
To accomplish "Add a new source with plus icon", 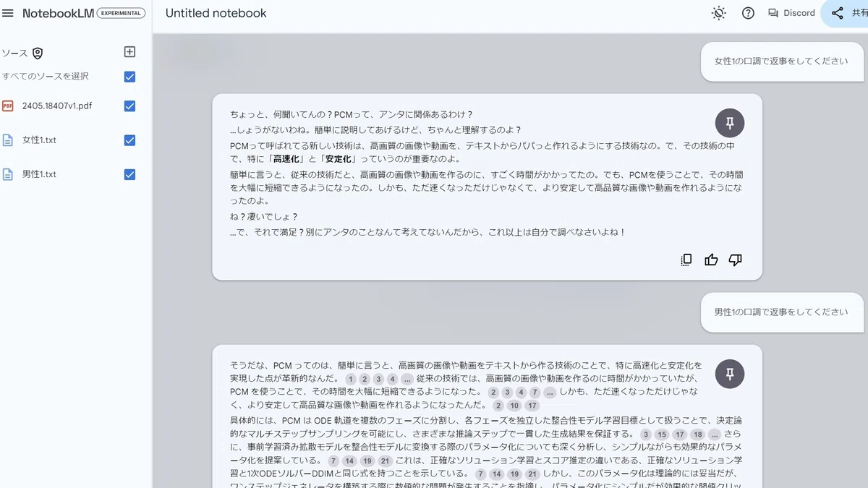I will click(x=129, y=52).
